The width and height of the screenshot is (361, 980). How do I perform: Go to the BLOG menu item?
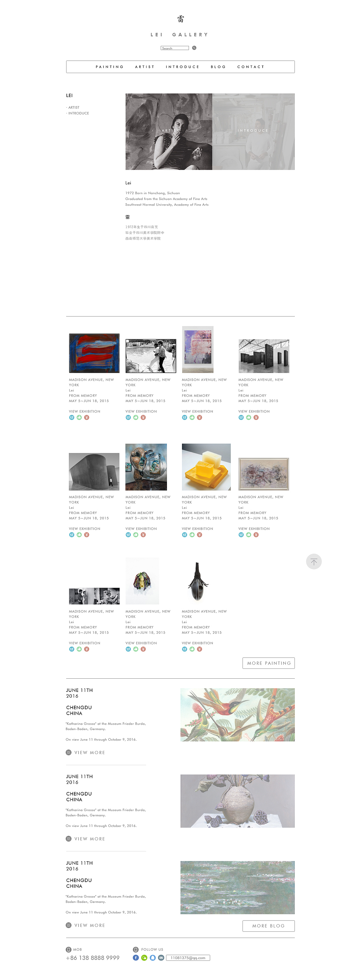(218, 67)
